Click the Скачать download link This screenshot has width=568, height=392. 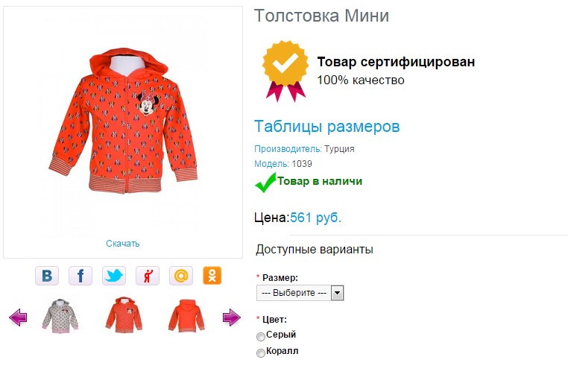click(x=123, y=244)
